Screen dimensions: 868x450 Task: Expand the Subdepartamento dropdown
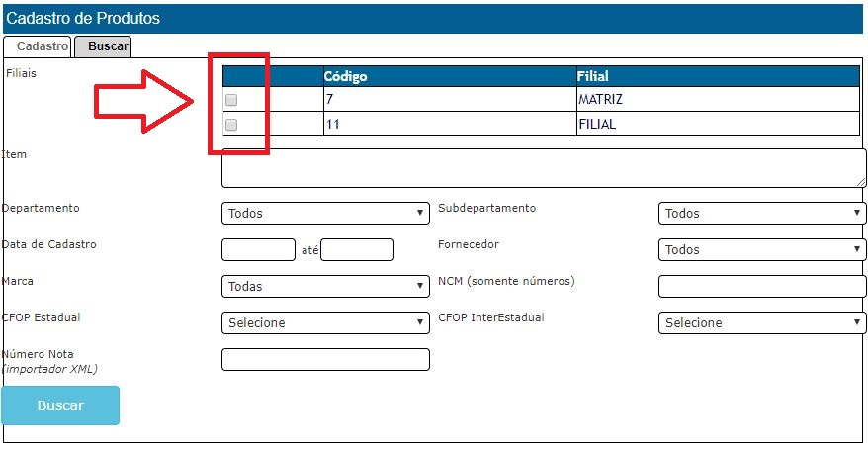coord(762,213)
